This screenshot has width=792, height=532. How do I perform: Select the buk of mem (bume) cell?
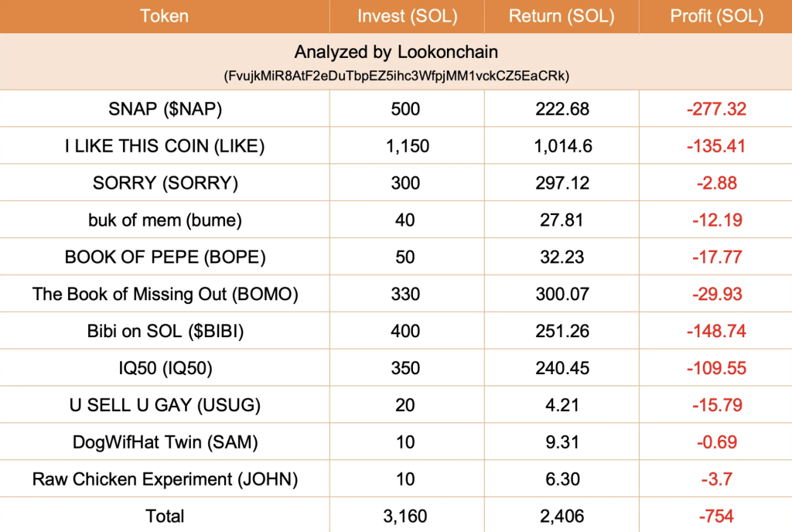[x=165, y=220]
